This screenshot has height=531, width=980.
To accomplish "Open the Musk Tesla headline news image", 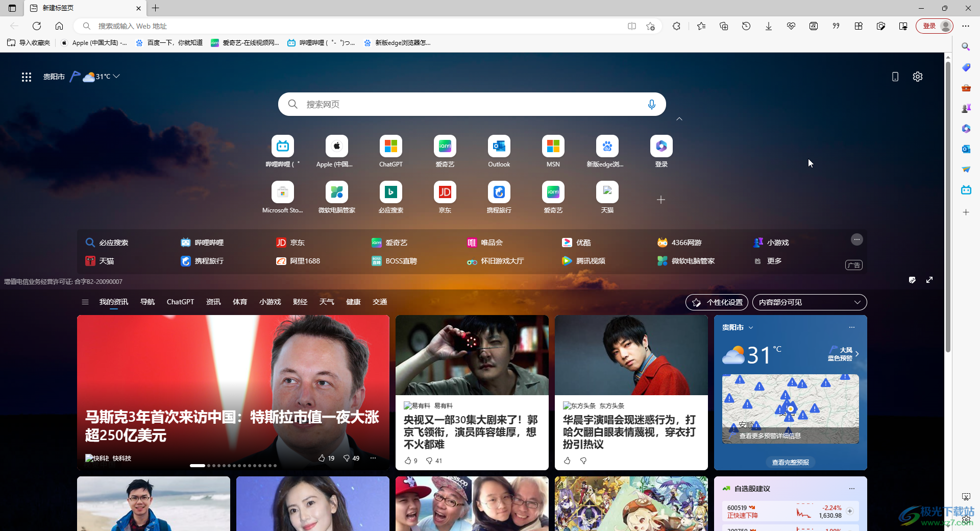I will [x=233, y=392].
